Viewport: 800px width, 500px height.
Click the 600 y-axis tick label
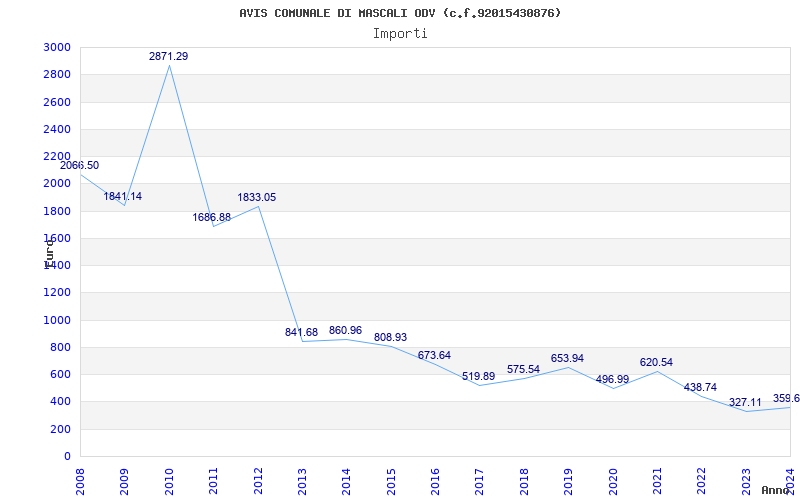[x=61, y=374]
